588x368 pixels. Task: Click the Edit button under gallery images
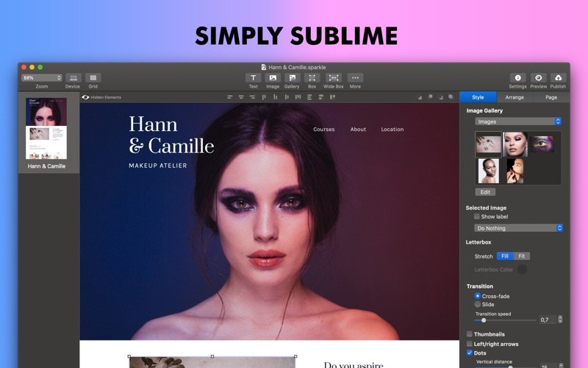point(485,191)
